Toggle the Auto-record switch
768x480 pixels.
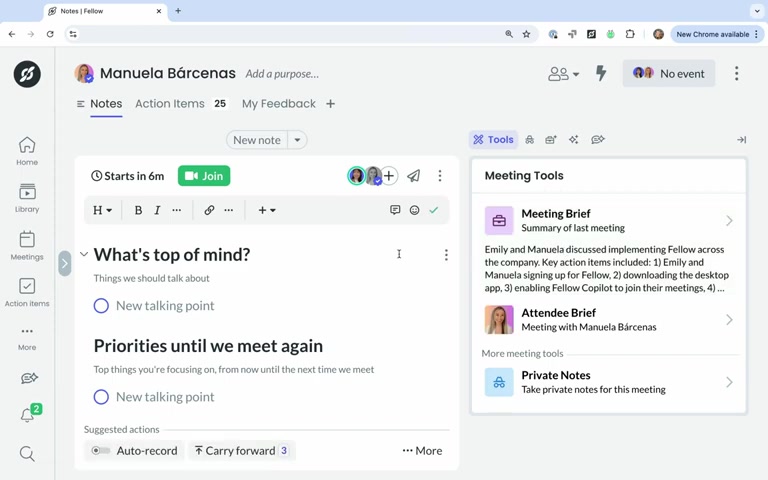pyautogui.click(x=100, y=450)
